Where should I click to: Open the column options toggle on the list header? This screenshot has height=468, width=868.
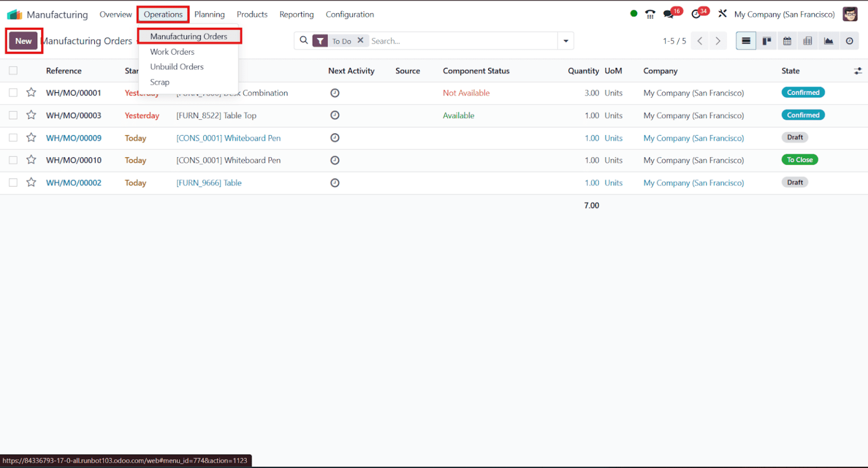[x=858, y=71]
